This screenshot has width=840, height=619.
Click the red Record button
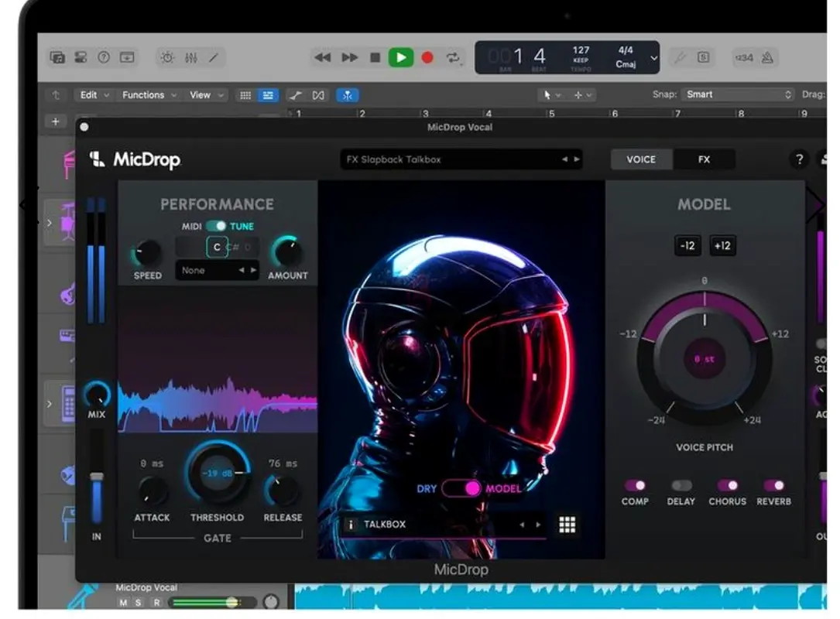click(427, 57)
